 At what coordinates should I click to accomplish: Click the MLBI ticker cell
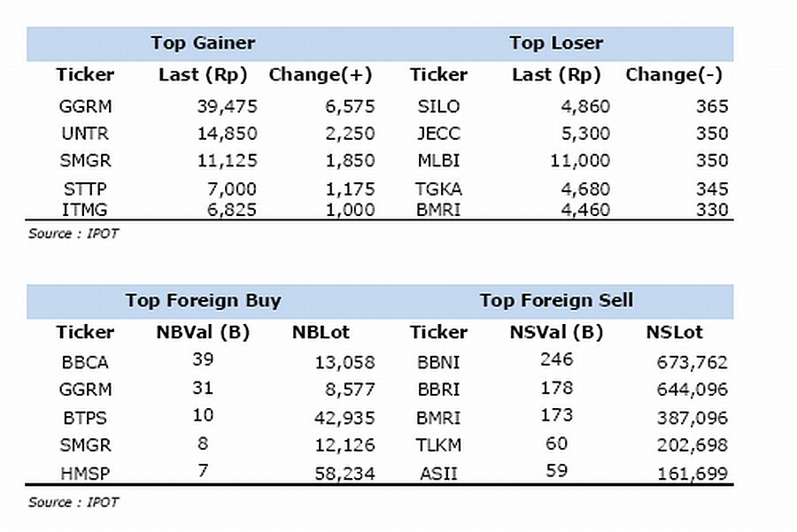[x=438, y=161]
